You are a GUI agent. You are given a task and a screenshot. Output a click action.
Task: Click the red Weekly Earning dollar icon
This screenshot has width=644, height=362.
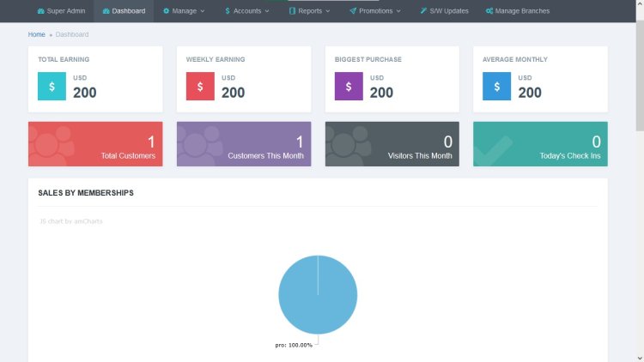200,86
